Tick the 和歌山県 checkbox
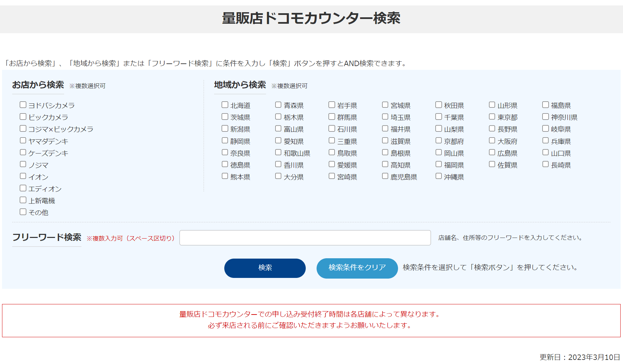Screen dimensions: 623x364 (278, 152)
